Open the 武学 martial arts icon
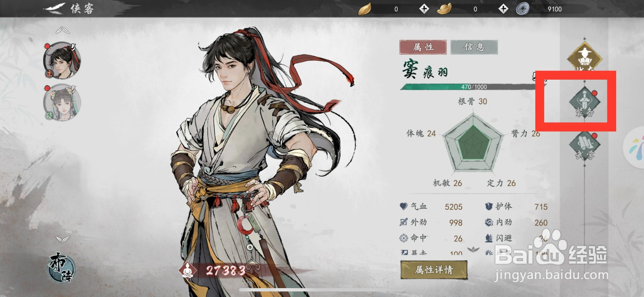 click(x=584, y=146)
